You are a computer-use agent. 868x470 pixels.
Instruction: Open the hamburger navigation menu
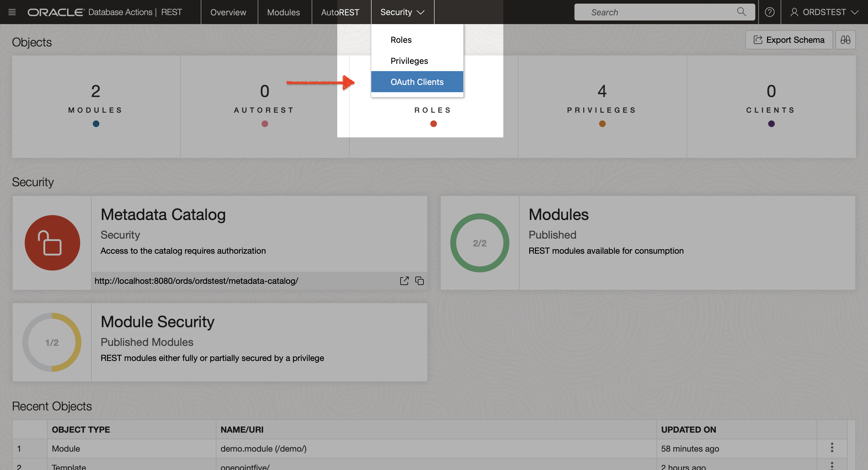tap(12, 12)
